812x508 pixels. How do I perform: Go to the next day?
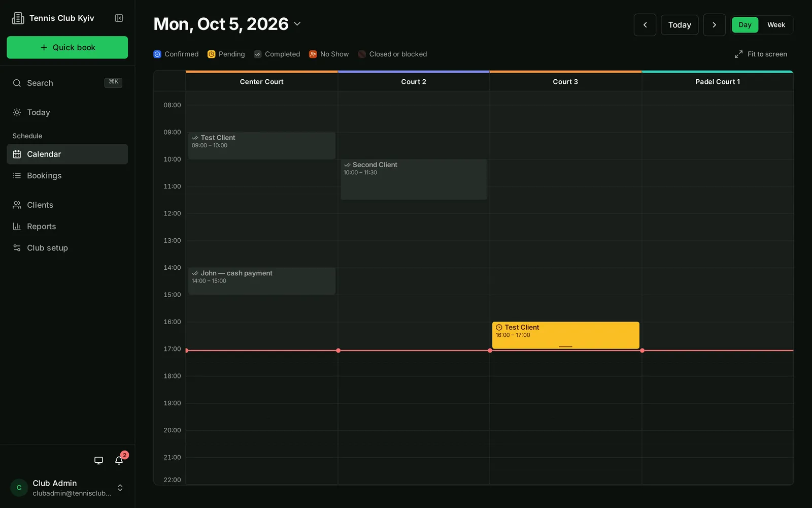[x=714, y=25]
